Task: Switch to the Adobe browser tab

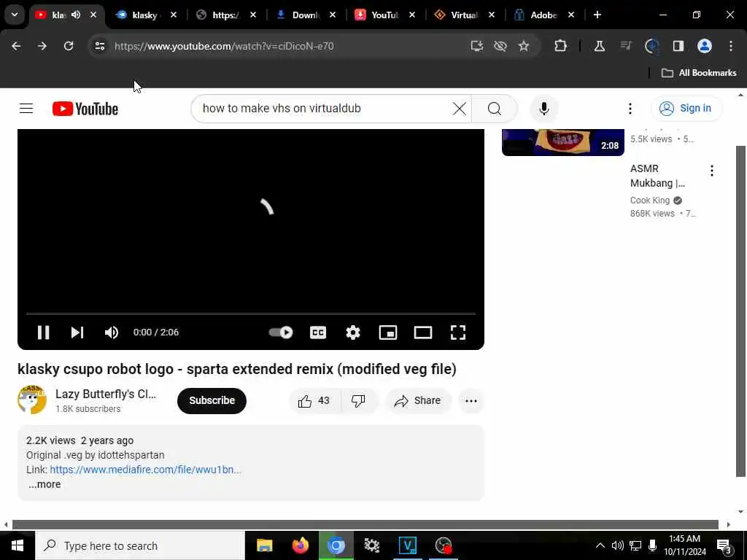Action: pyautogui.click(x=543, y=15)
